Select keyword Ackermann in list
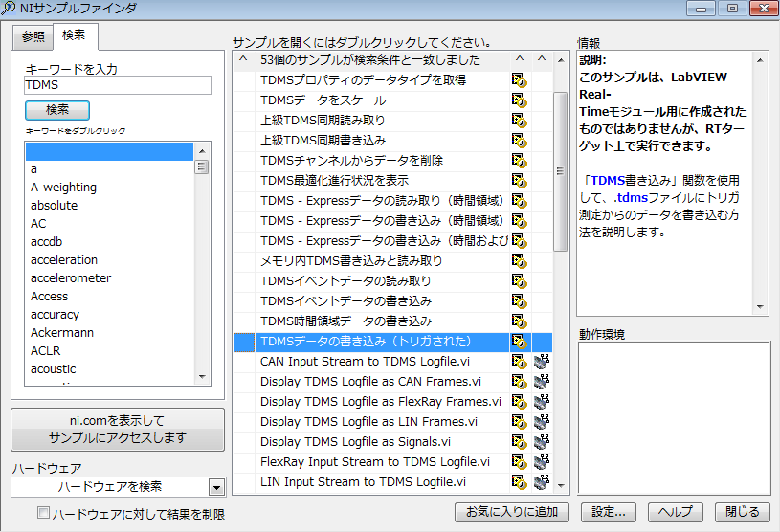 tap(109, 333)
